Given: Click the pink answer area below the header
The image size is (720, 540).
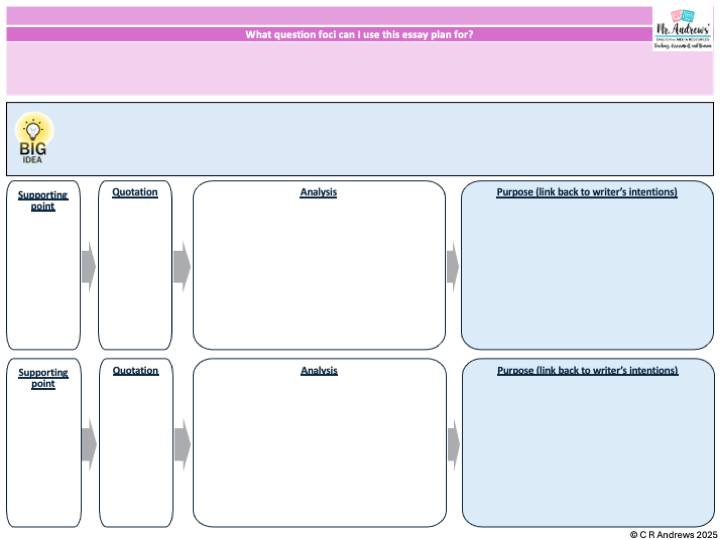Looking at the screenshot, I should 330,68.
